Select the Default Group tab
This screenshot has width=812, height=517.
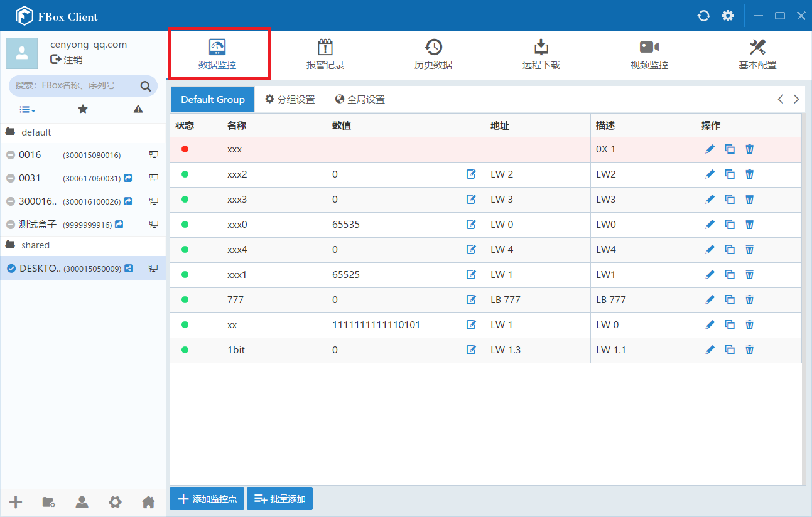coord(213,100)
